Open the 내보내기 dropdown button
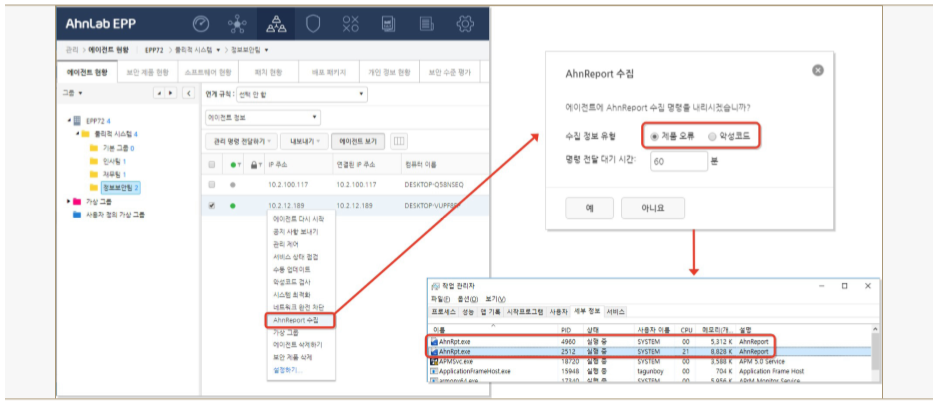 tap(305, 142)
